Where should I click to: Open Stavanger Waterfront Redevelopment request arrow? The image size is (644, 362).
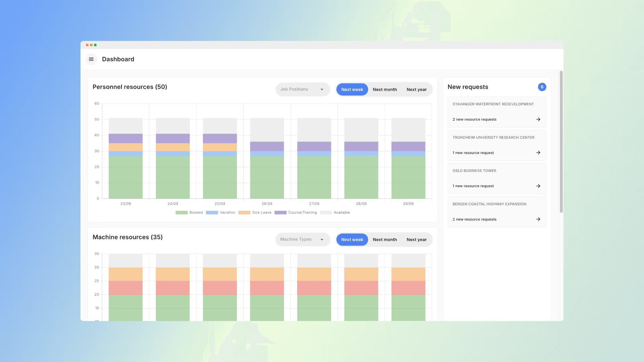click(538, 119)
